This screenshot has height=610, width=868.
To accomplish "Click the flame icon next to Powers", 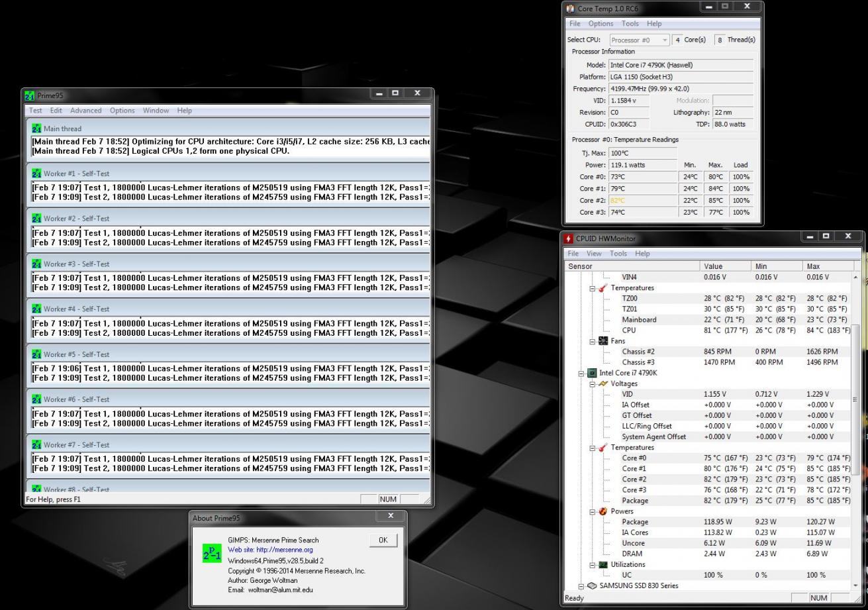I will (604, 511).
